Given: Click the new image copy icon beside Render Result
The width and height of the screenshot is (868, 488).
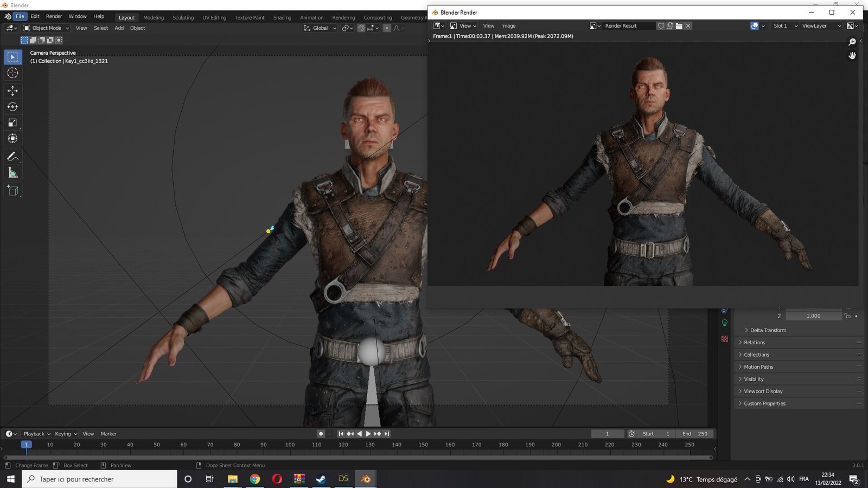Looking at the screenshot, I should click(670, 25).
